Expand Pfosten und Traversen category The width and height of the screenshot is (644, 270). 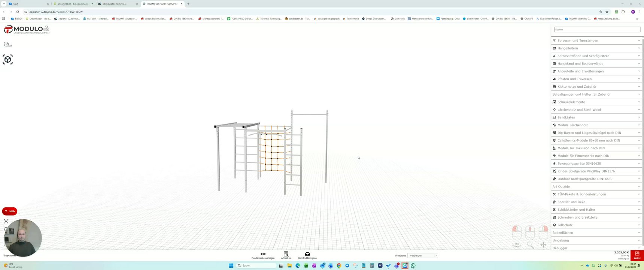coord(596,79)
